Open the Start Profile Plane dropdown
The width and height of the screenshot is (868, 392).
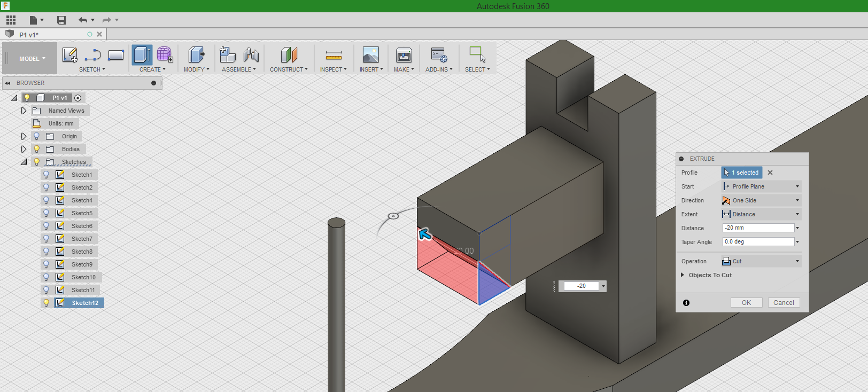pyautogui.click(x=761, y=186)
